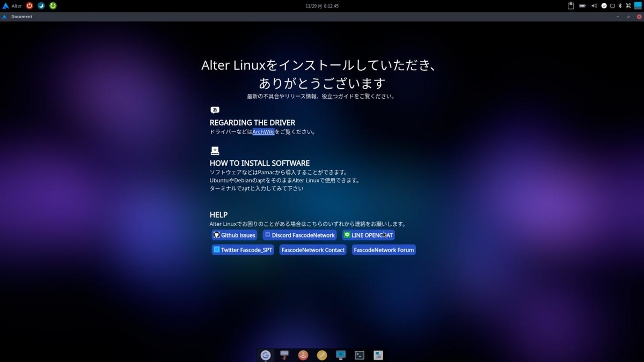This screenshot has height=362, width=644.
Task: Click the command-key symbol tray icon
Action: click(628, 6)
